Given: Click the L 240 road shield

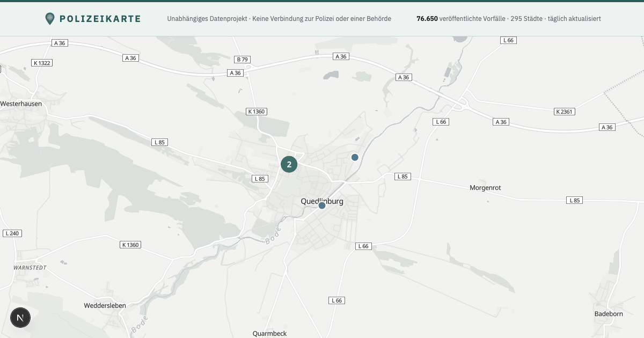Looking at the screenshot, I should pos(12,233).
